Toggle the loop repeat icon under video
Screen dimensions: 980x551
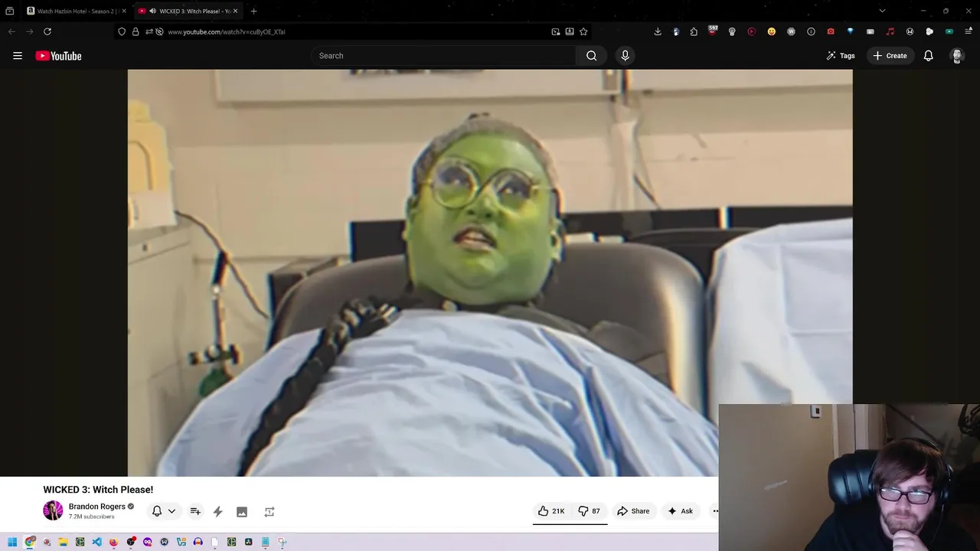click(269, 512)
